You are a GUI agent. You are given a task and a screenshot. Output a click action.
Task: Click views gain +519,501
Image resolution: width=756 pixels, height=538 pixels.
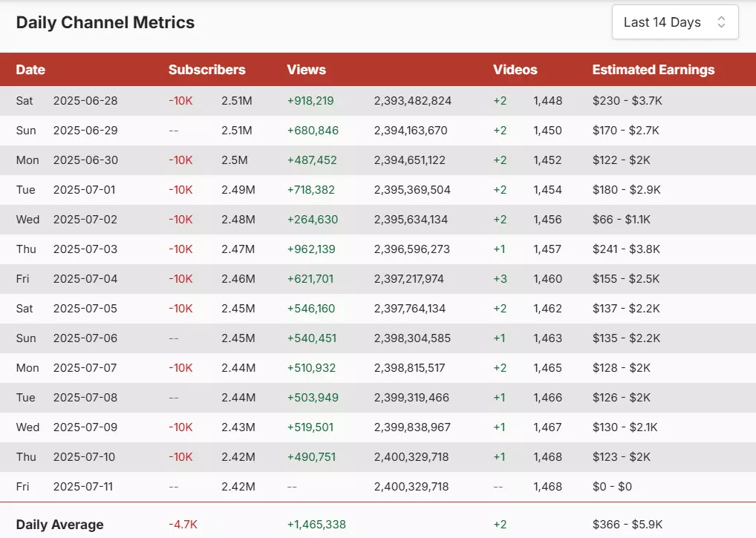pos(310,427)
